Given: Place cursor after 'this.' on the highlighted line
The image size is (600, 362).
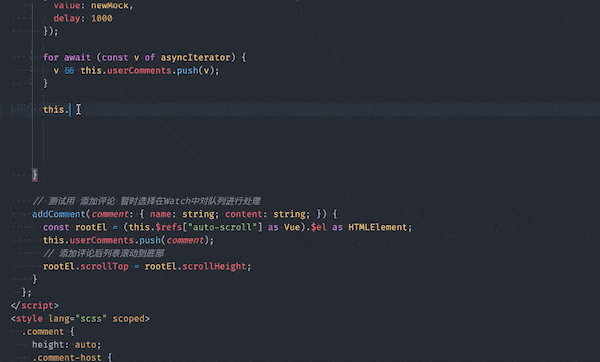Looking at the screenshot, I should (70, 110).
